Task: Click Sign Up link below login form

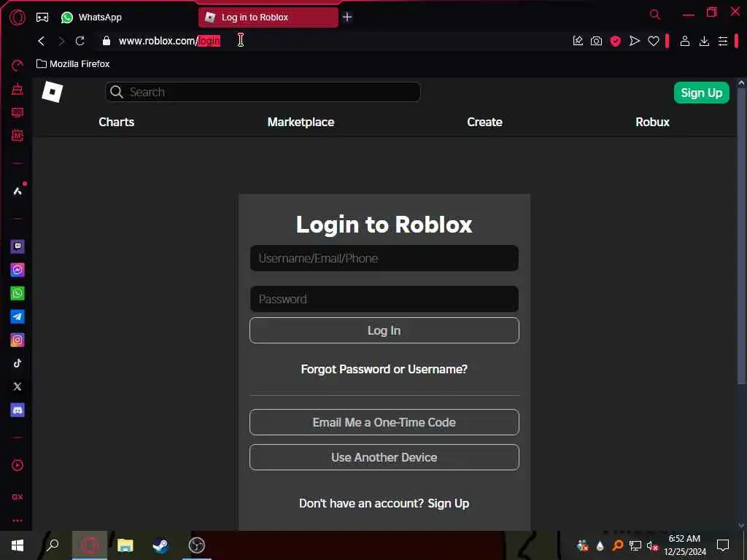Action: point(449,503)
